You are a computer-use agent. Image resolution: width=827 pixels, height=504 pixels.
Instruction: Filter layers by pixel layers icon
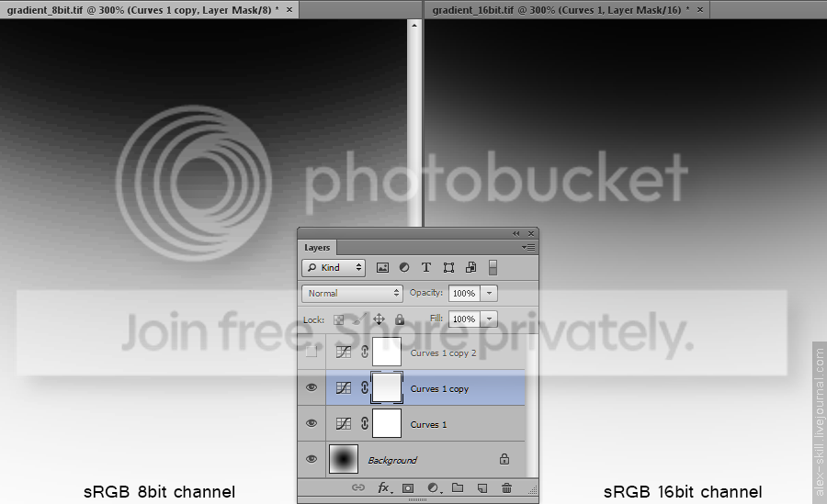pyautogui.click(x=382, y=268)
